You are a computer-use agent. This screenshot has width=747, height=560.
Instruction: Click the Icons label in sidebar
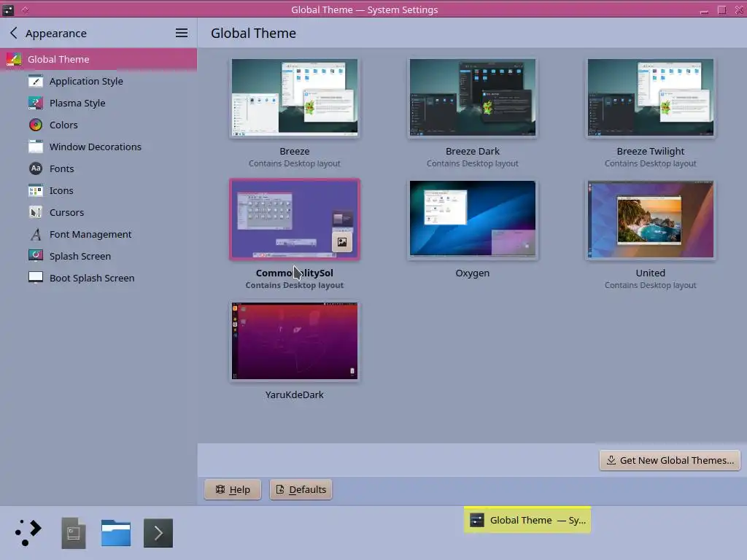(61, 191)
